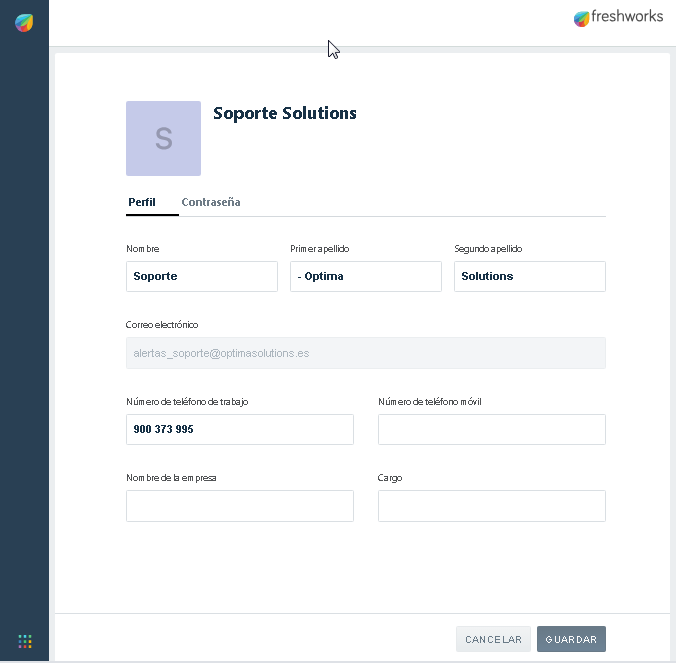Focus the Nombre de la empresa input

click(239, 506)
